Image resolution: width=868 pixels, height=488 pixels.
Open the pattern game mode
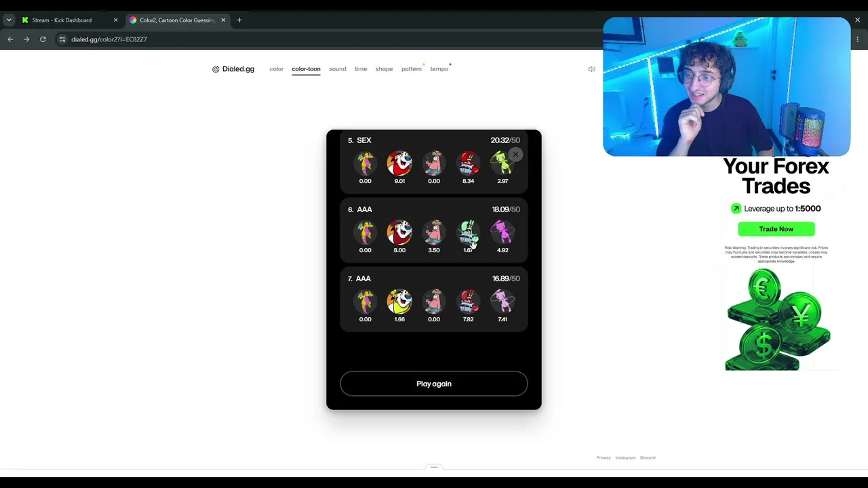coord(411,69)
